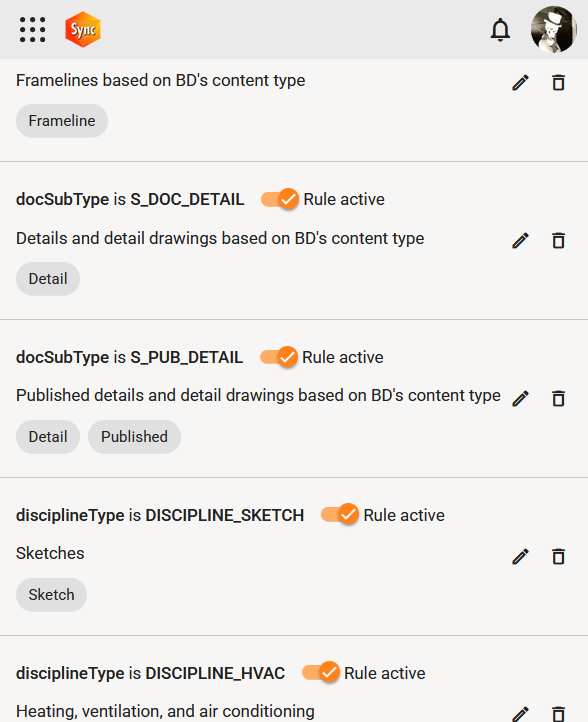Edit the Published details rule

520,399
